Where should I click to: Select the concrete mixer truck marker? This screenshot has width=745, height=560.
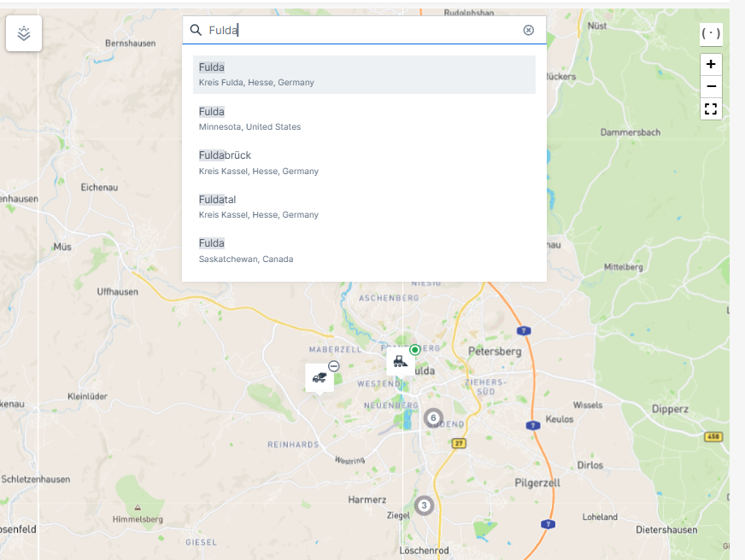(320, 377)
